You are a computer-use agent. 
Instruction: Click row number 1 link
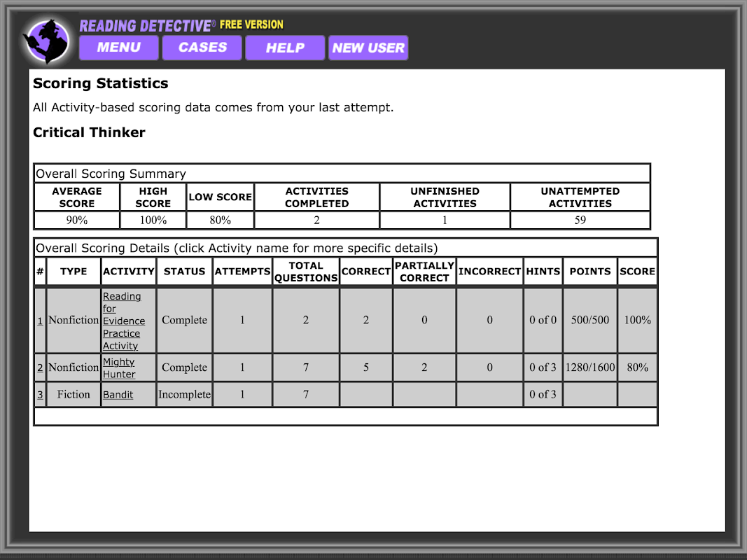[40, 321]
